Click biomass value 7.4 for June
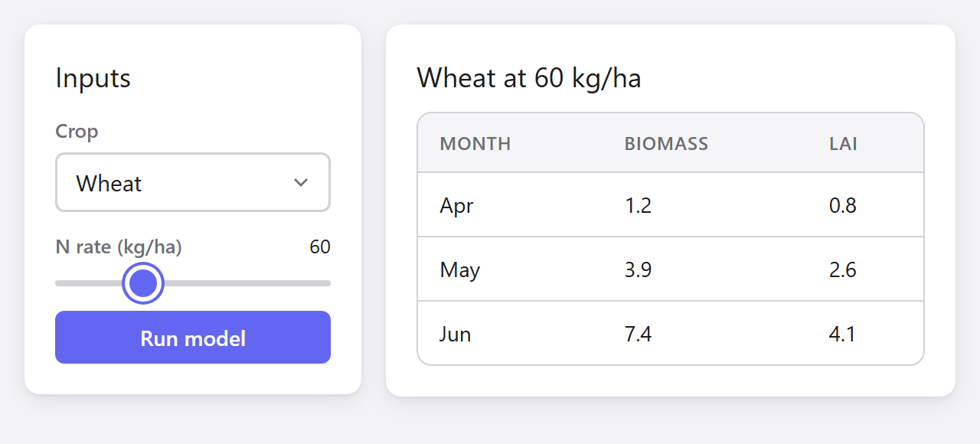Image resolution: width=980 pixels, height=444 pixels. point(638,334)
